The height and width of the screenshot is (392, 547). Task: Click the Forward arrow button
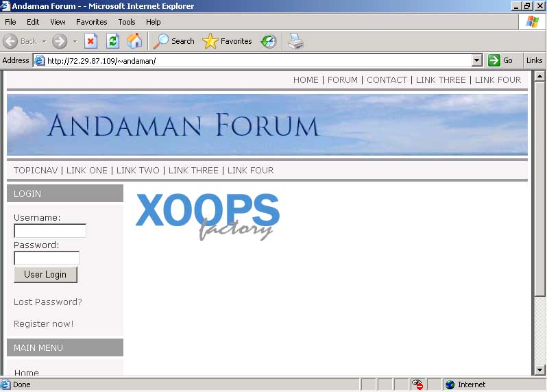pos(60,41)
